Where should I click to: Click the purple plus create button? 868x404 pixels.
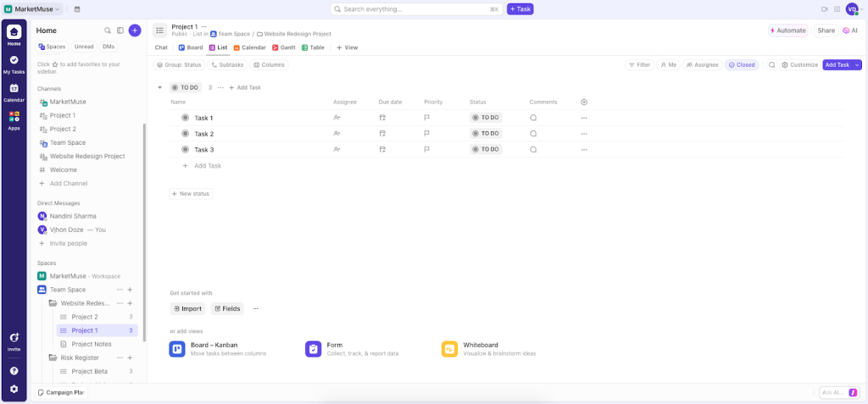pyautogui.click(x=135, y=30)
